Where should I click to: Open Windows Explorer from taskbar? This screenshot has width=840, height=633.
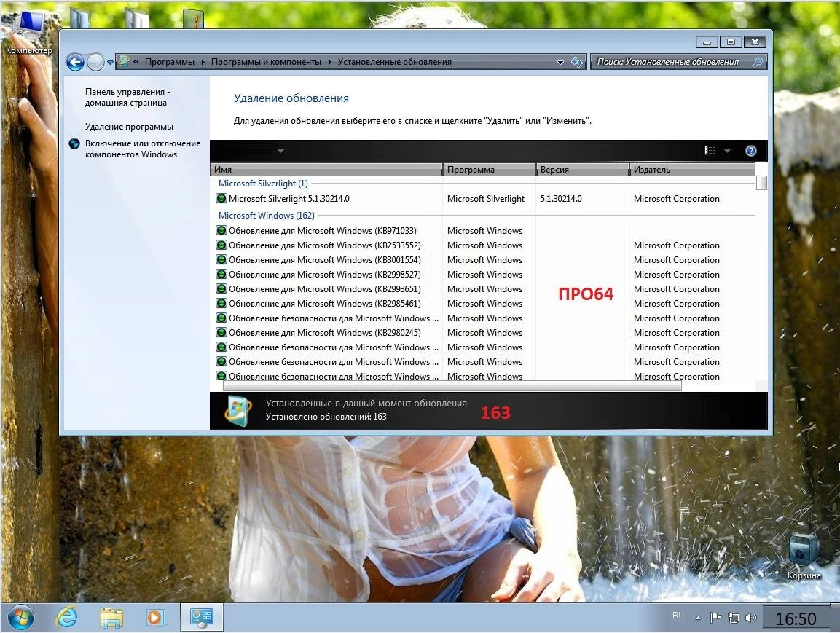111,618
